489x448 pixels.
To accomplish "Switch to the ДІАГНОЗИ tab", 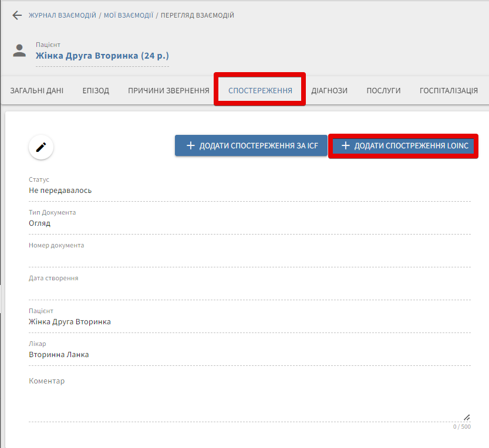I will [329, 90].
